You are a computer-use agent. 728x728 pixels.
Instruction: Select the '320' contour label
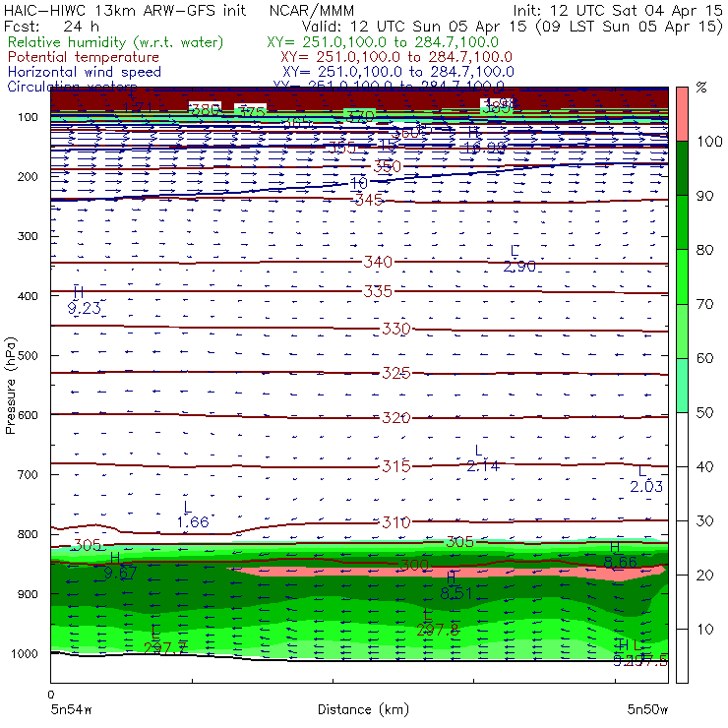(396, 418)
